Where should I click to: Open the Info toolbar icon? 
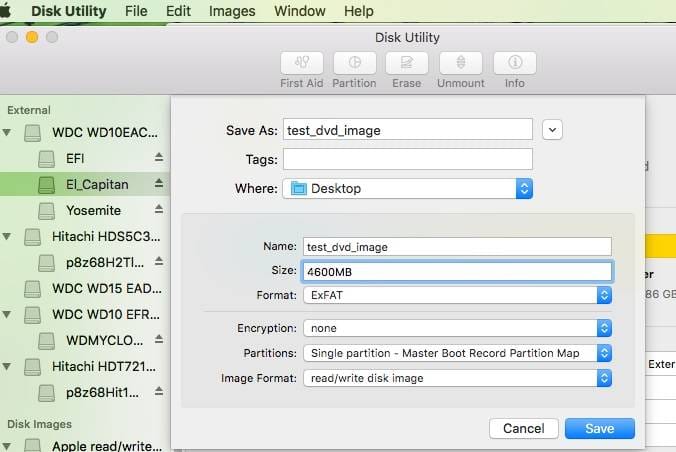pos(514,63)
